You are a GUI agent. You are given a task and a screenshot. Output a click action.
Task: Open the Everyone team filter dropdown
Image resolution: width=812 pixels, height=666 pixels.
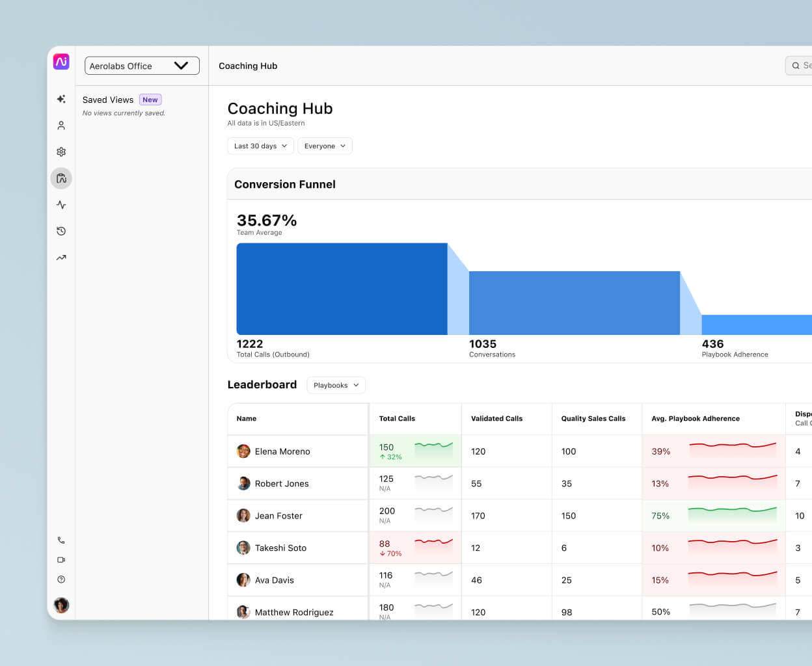(325, 146)
